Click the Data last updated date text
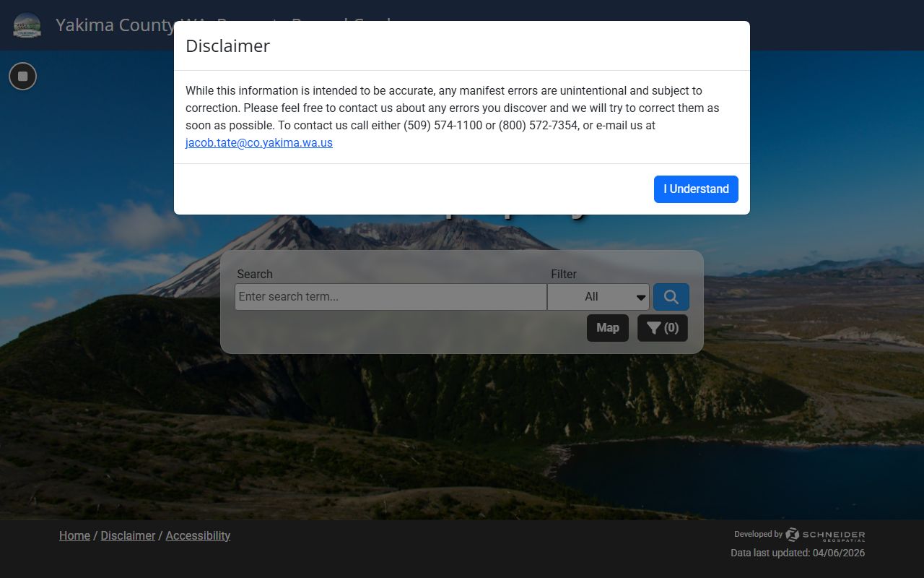Viewport: 924px width, 578px height. pos(797,553)
